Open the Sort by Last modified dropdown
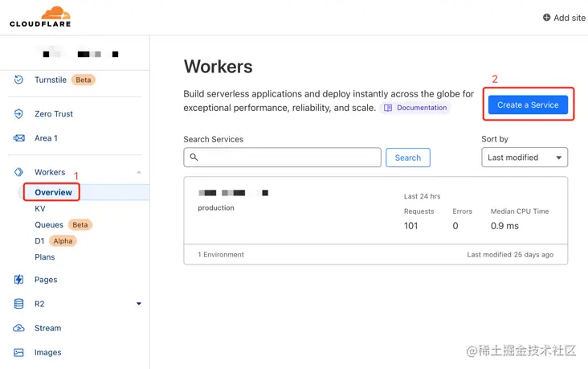Screen dimensions: 588x369 [x=524, y=158]
